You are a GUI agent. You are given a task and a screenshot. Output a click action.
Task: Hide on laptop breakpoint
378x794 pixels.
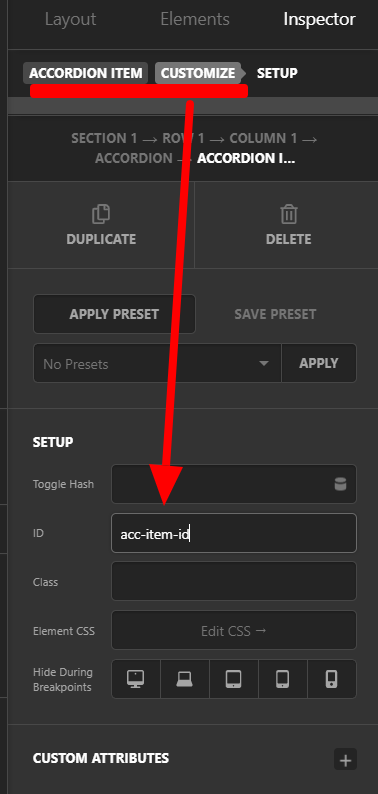coord(184,679)
